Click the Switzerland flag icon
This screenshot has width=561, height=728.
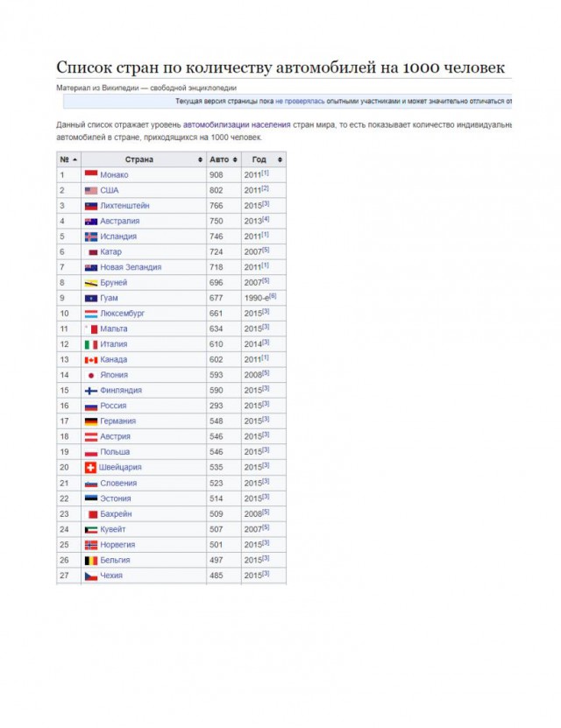coord(90,468)
